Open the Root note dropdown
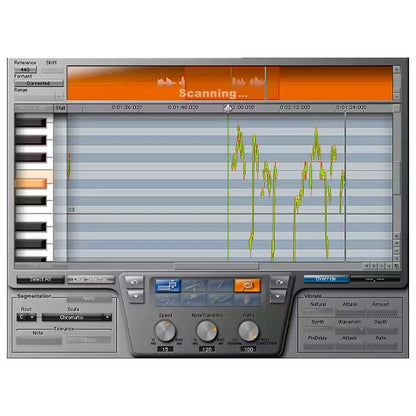This screenshot has width=416, height=416. pos(27,317)
